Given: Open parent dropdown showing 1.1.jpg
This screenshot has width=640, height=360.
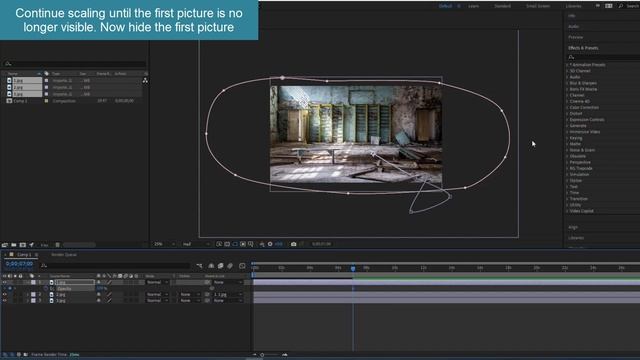Looking at the screenshot, I should 228,294.
